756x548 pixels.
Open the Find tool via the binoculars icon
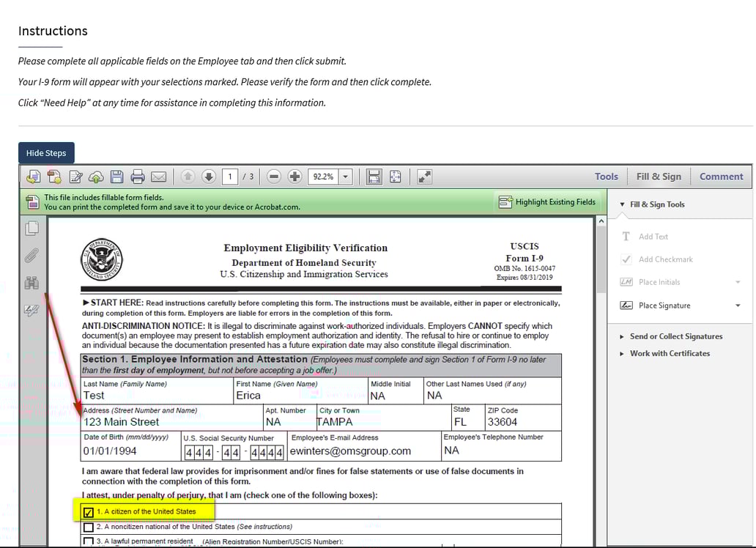coord(31,282)
